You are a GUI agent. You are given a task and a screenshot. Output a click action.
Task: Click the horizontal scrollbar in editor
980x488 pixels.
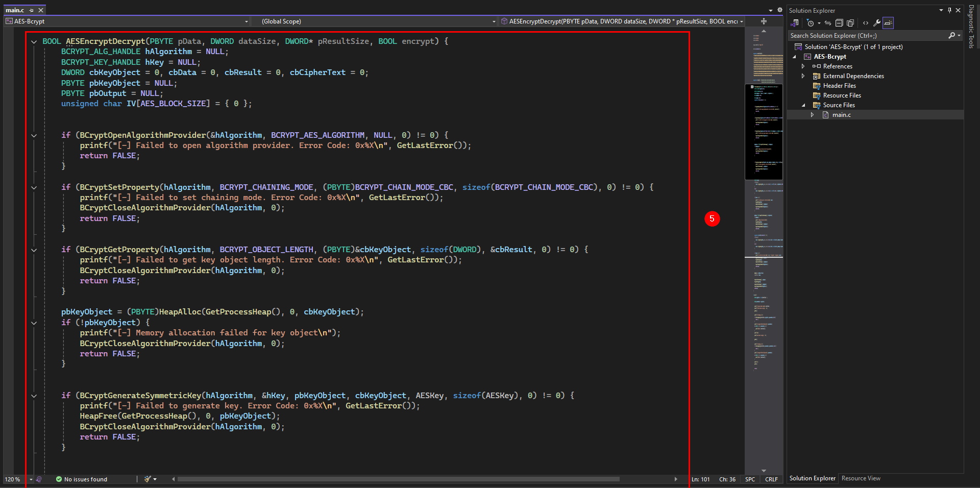pos(398,479)
